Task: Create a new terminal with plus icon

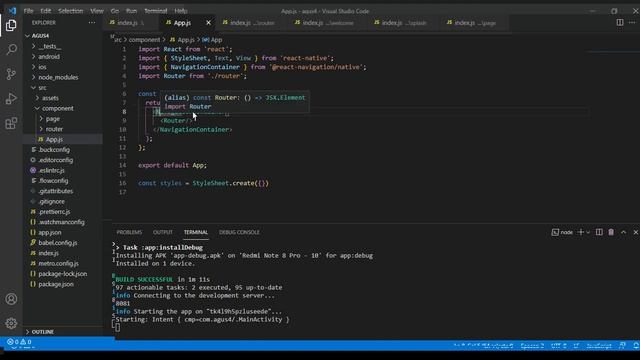Action: coord(581,232)
